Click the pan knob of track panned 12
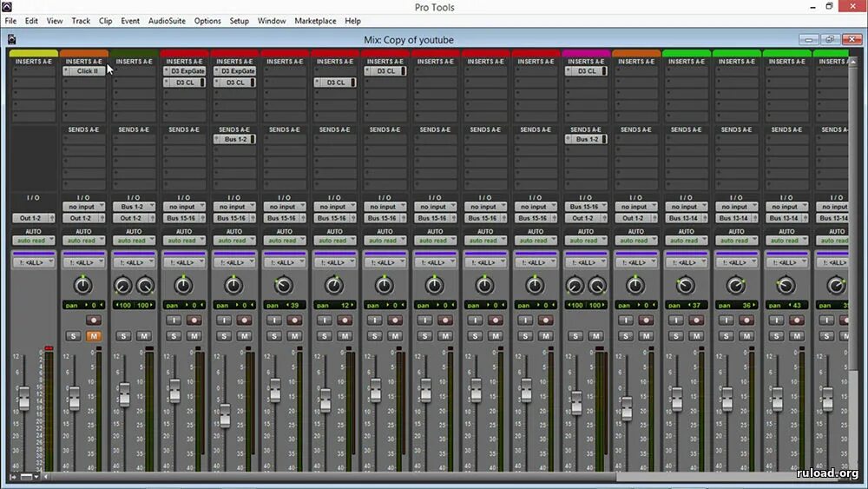 (x=334, y=285)
